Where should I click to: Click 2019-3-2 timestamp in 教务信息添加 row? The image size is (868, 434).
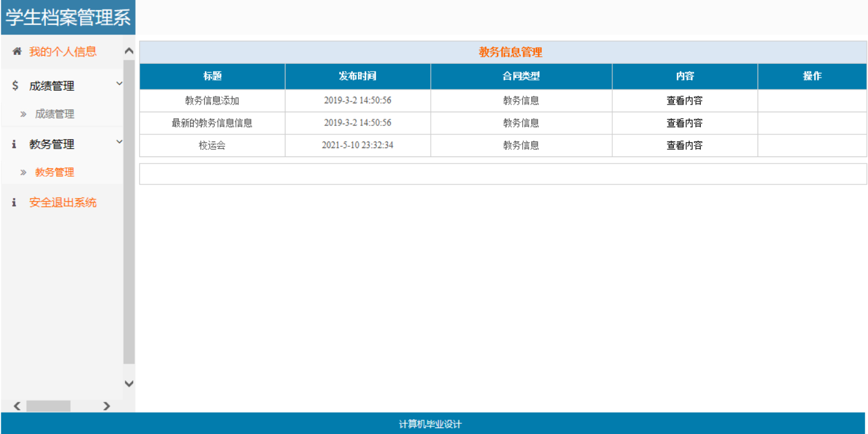358,101
